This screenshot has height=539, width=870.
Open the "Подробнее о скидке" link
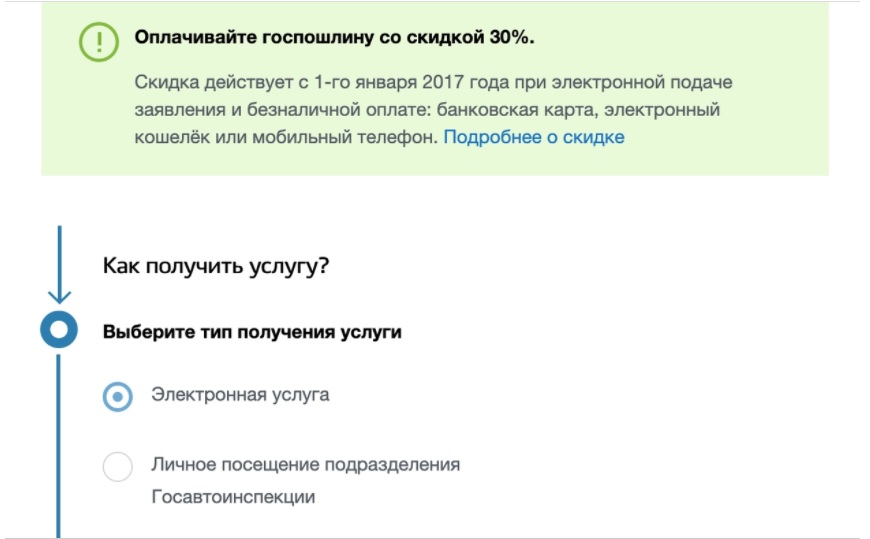tap(534, 138)
